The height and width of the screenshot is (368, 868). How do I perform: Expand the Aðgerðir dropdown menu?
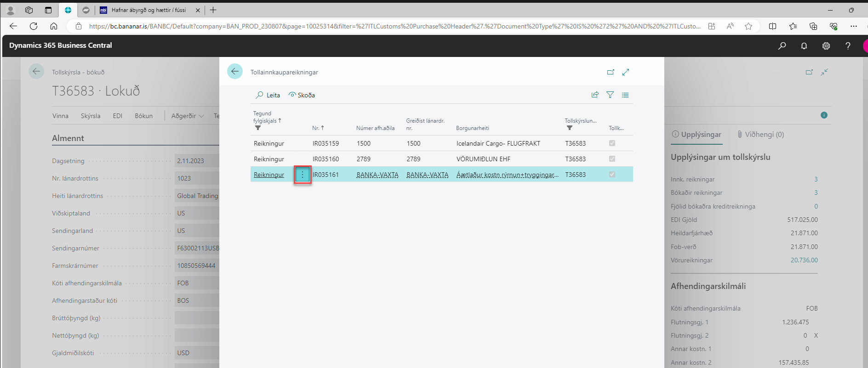click(188, 116)
